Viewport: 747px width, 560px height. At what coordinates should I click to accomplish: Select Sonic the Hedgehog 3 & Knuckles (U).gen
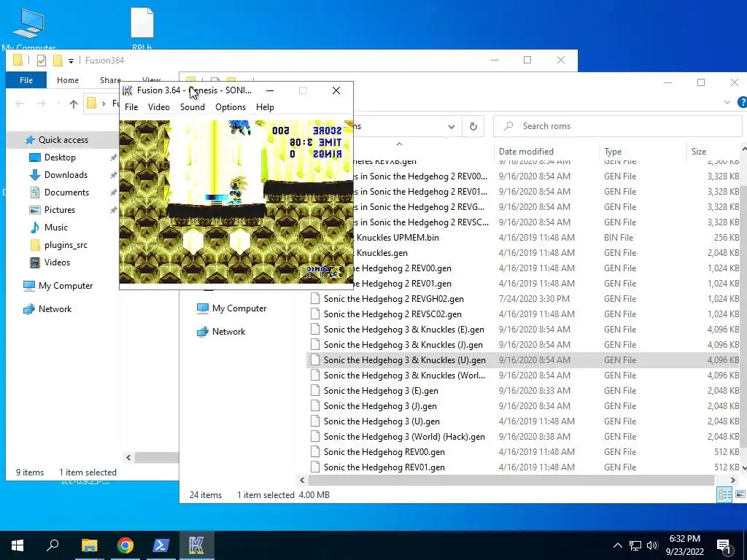point(404,360)
